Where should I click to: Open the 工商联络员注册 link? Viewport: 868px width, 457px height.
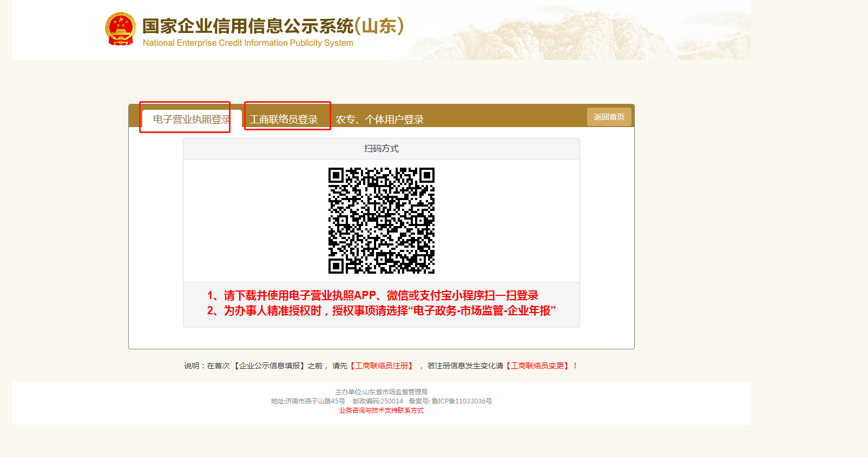click(x=382, y=366)
